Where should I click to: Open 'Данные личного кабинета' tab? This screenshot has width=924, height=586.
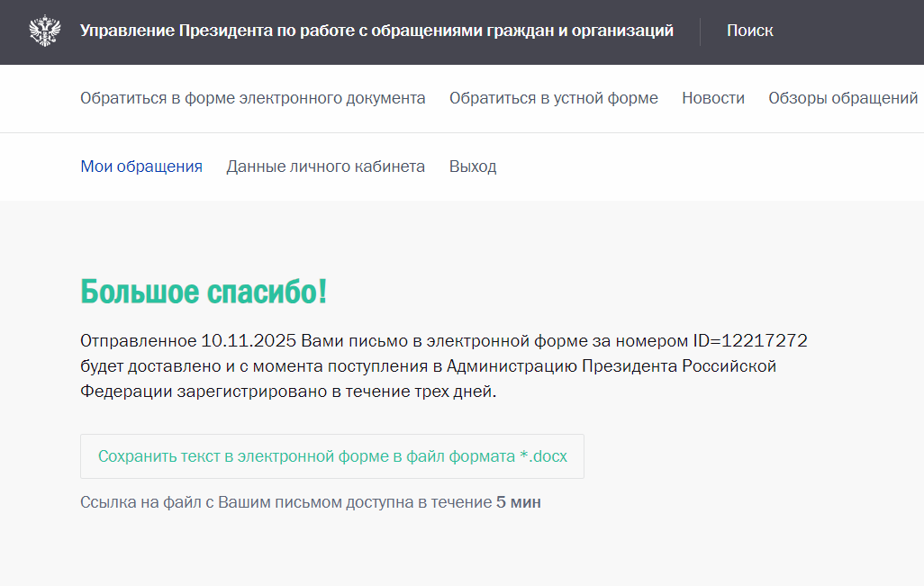(325, 167)
